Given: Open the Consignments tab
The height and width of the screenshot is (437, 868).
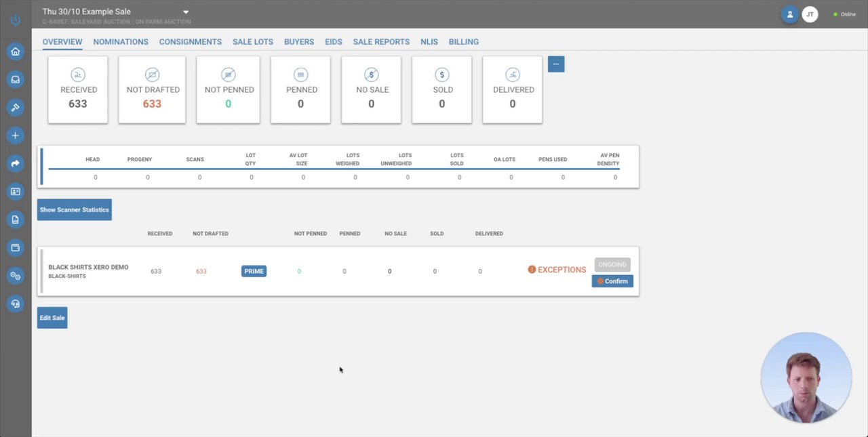Looking at the screenshot, I should coord(191,42).
